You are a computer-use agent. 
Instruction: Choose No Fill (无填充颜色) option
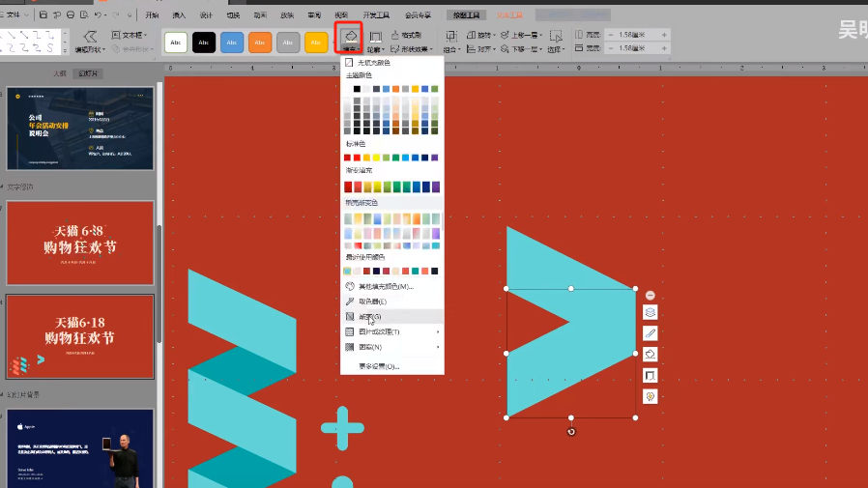coord(391,63)
